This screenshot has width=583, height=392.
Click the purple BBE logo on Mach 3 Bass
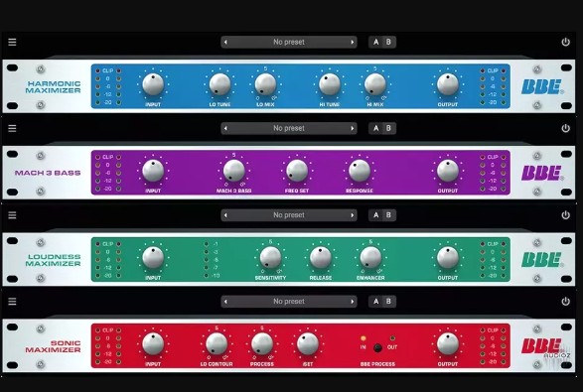(x=541, y=173)
